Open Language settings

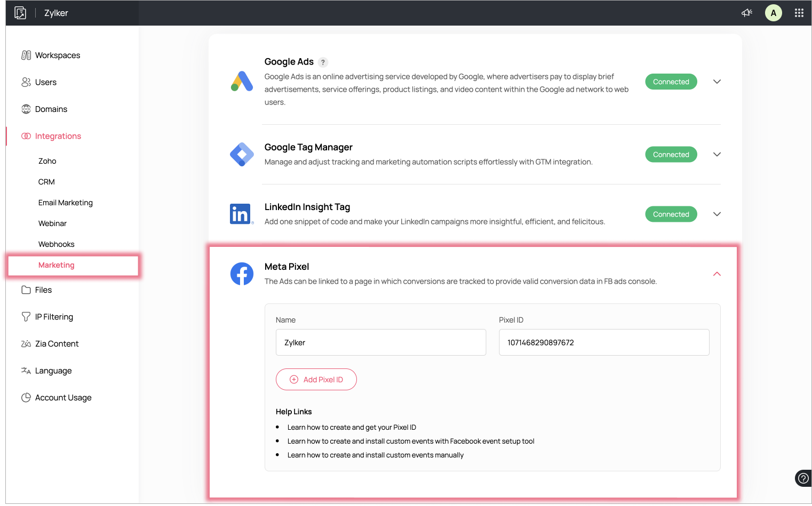tap(53, 371)
